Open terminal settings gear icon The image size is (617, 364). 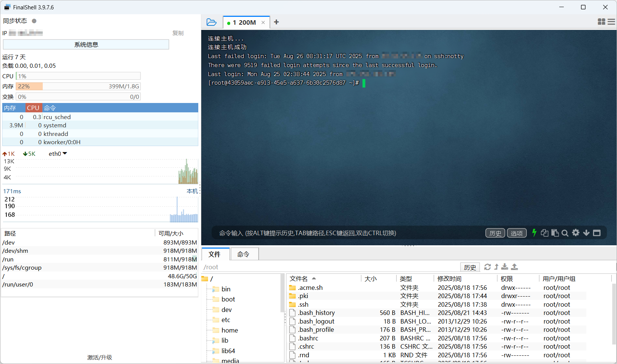click(x=576, y=233)
